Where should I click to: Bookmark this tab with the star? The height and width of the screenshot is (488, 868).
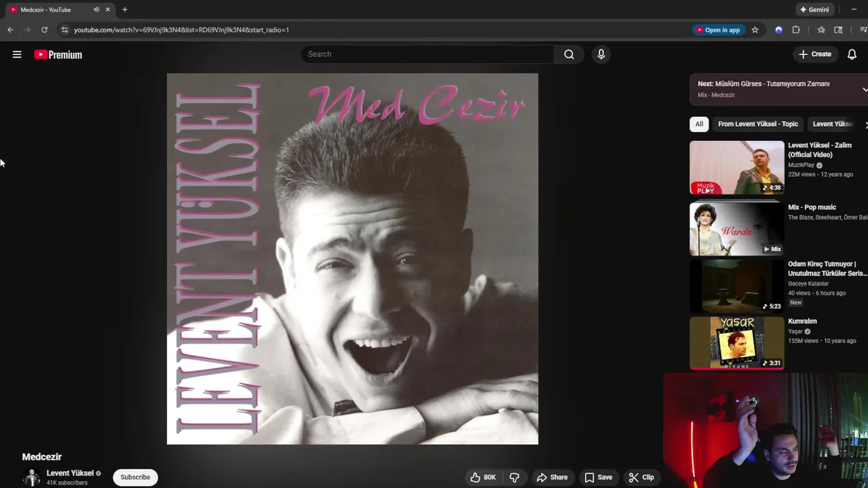tap(755, 30)
